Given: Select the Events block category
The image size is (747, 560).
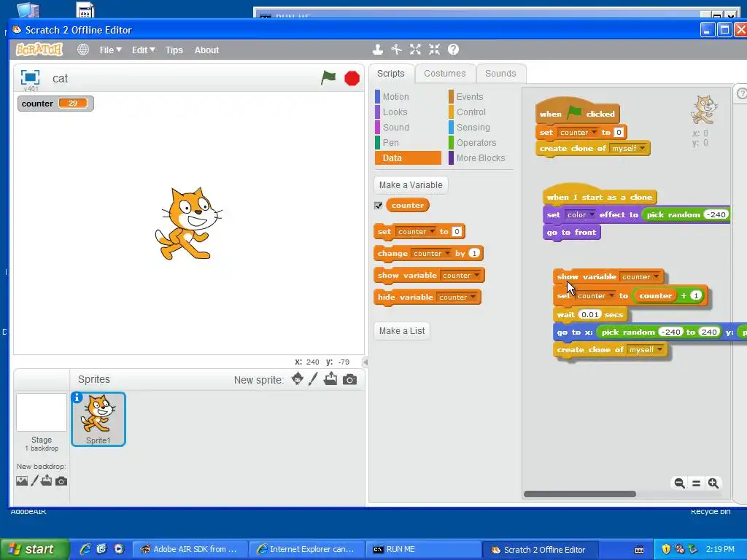Looking at the screenshot, I should 481,97.
